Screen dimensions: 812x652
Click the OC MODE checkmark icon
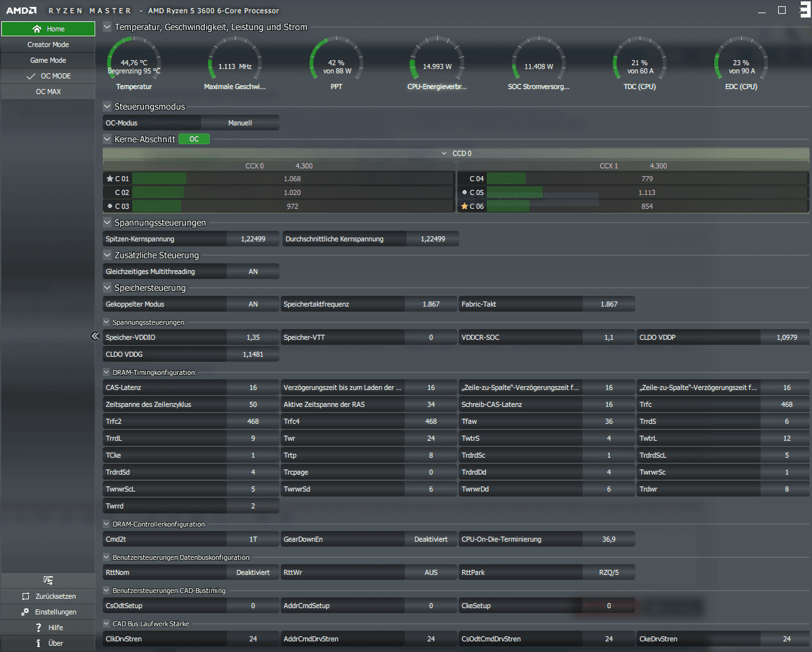point(31,76)
